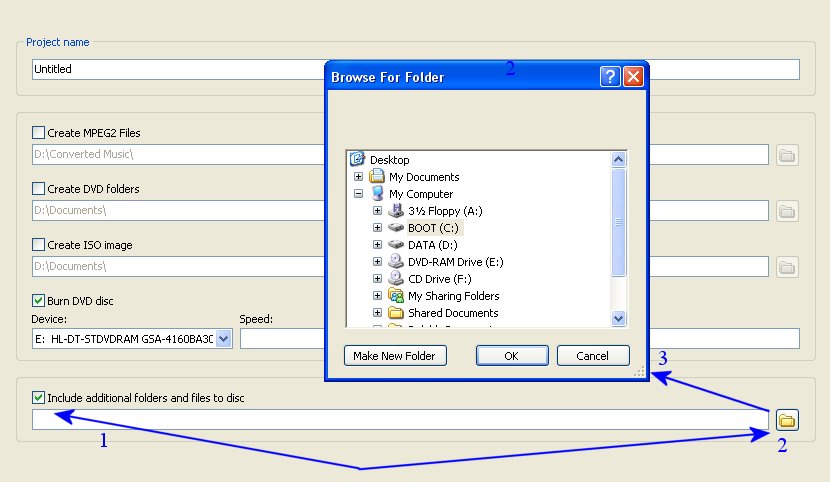The height and width of the screenshot is (482, 830).
Task: Enable Create DVD folders checkbox
Action: (38, 188)
